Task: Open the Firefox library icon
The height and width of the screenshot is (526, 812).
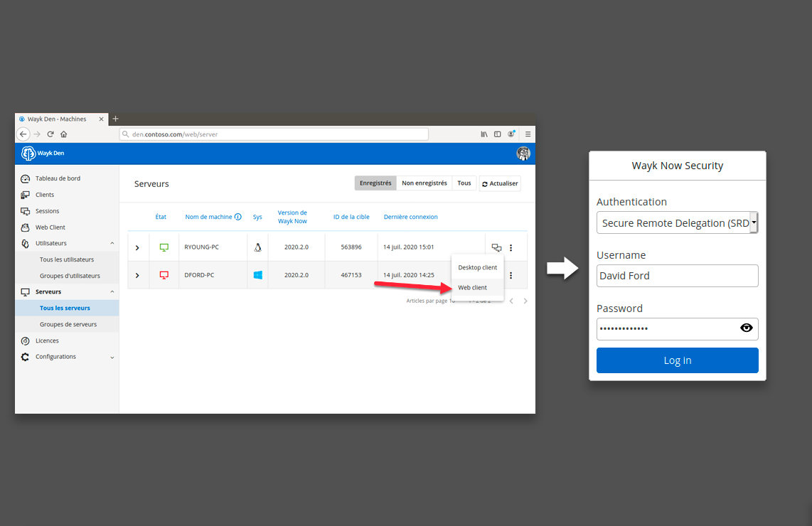Action: click(x=484, y=134)
